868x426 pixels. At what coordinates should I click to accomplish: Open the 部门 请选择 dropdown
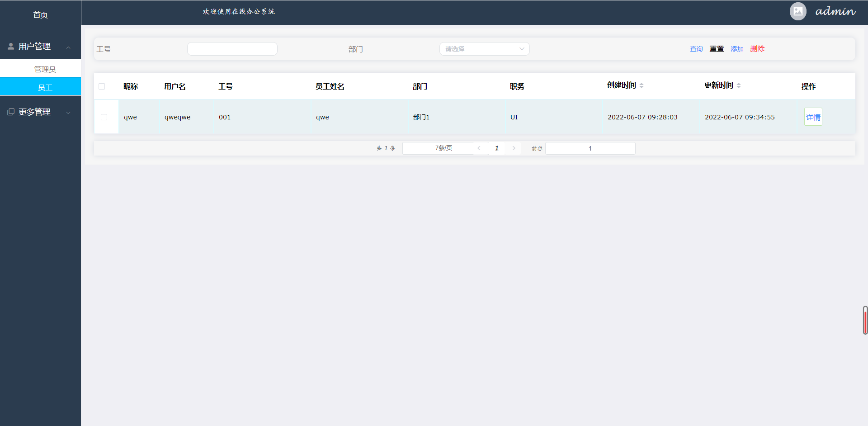point(484,48)
